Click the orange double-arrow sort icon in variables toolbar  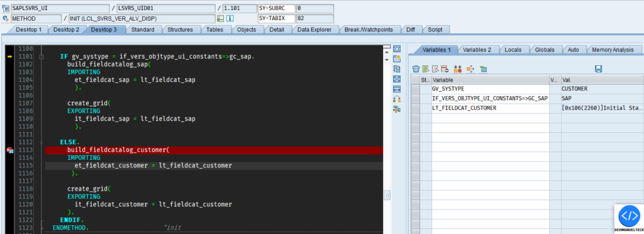coord(458,69)
